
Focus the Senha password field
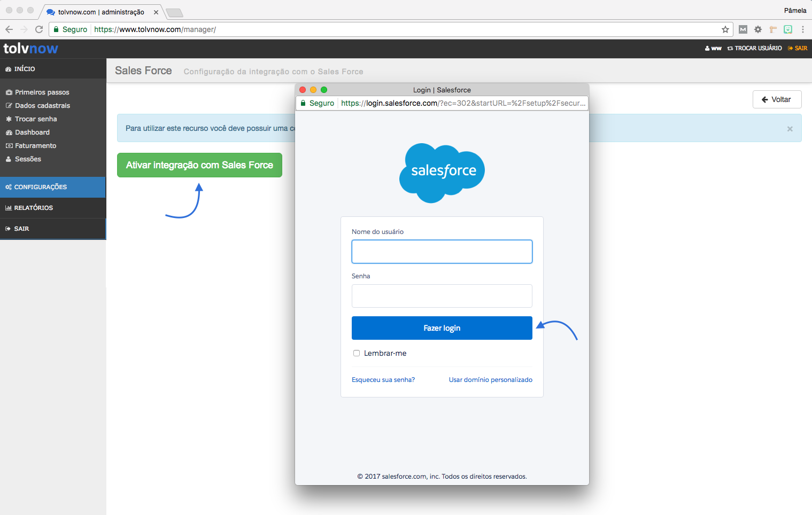(442, 296)
